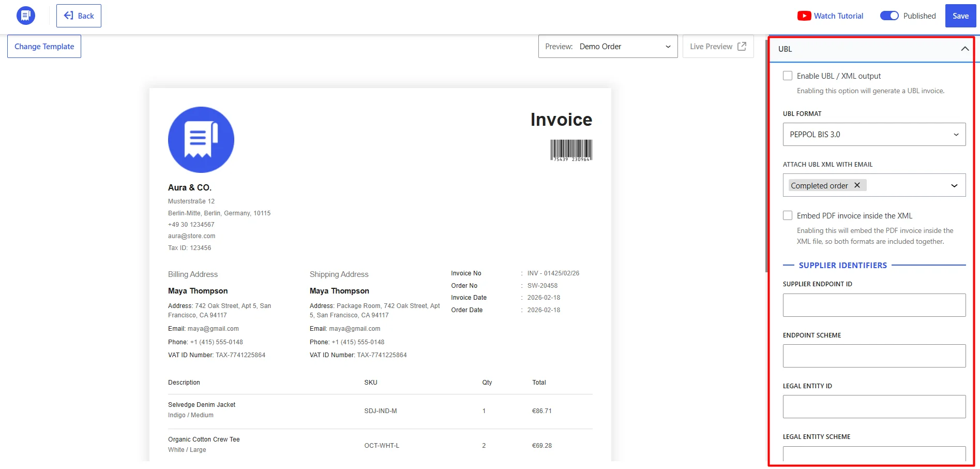Click the €86.71 total value
Viewport: 980px width, 469px height.
542,411
